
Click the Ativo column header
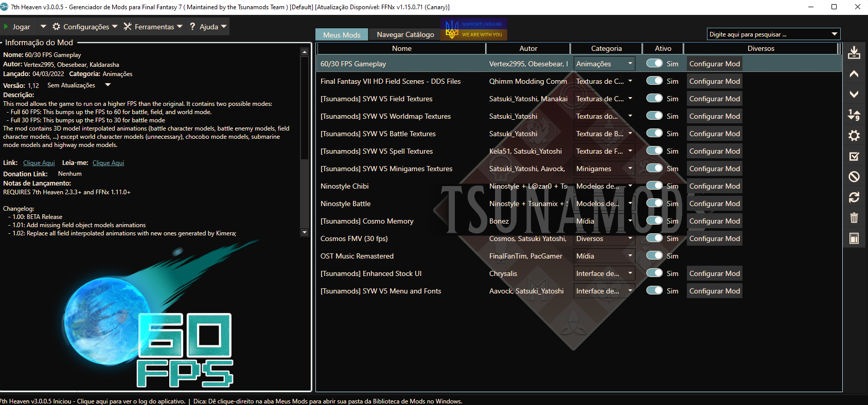(663, 48)
